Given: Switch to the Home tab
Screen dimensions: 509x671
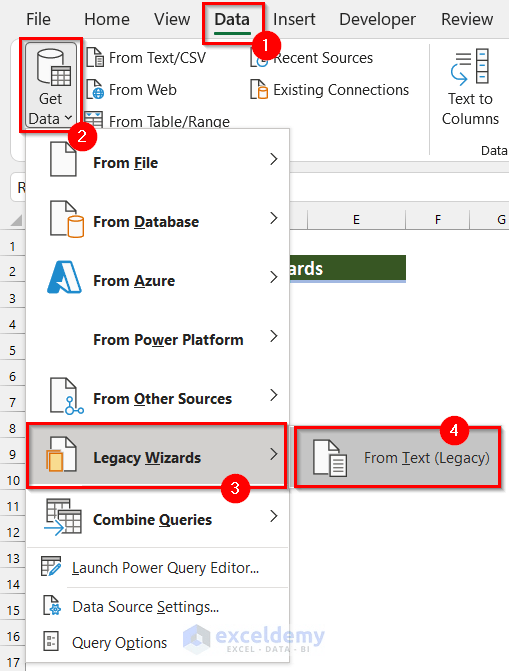Looking at the screenshot, I should coord(107,20).
